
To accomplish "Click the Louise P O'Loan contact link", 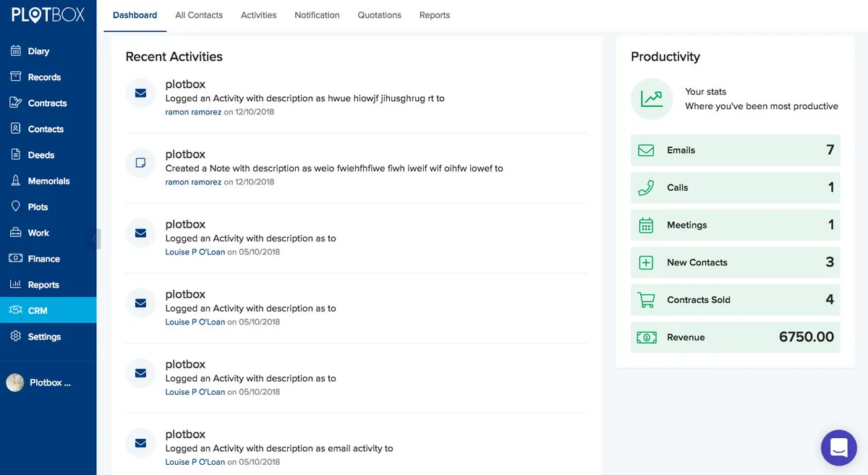I will tap(195, 252).
